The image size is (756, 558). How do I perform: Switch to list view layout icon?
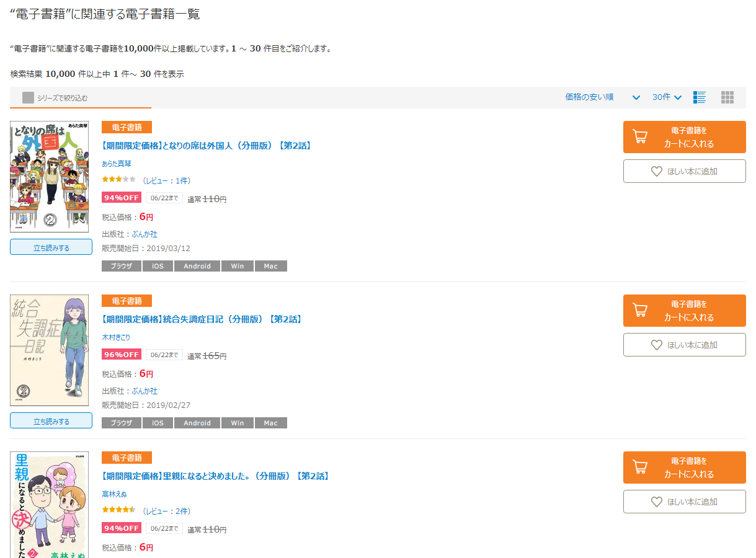700,97
